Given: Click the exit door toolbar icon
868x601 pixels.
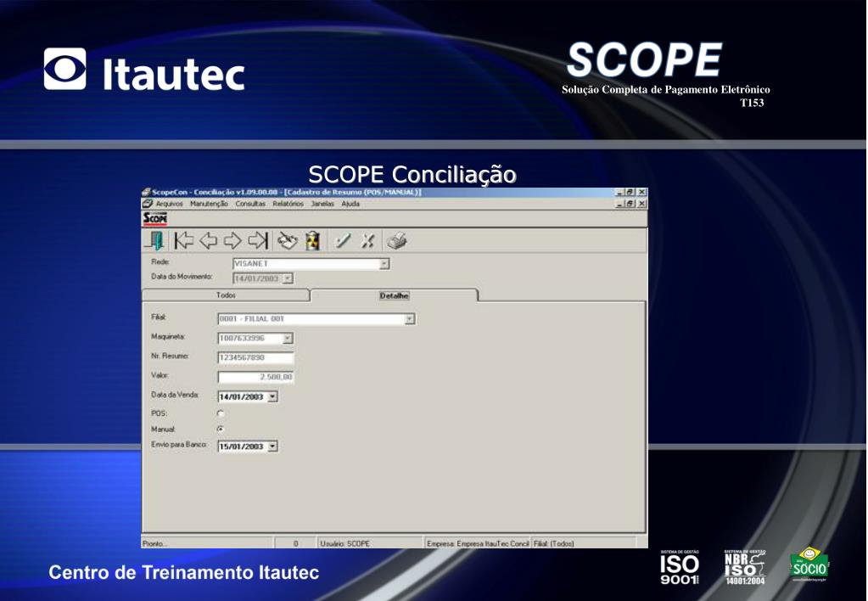Looking at the screenshot, I should (155, 241).
